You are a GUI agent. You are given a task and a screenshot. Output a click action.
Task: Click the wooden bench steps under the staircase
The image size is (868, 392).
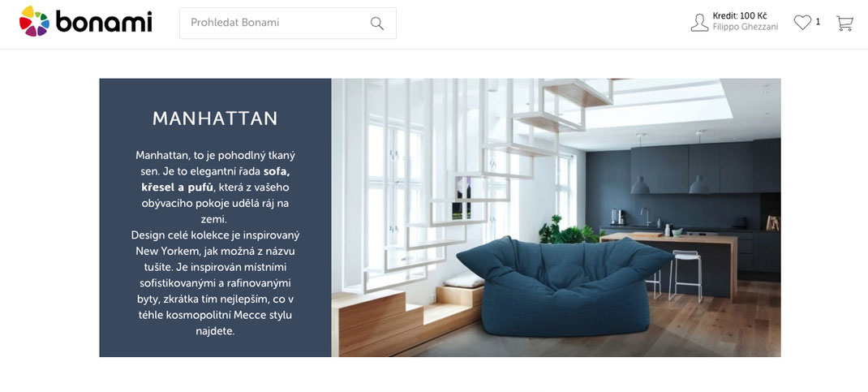pyautogui.click(x=407, y=318)
